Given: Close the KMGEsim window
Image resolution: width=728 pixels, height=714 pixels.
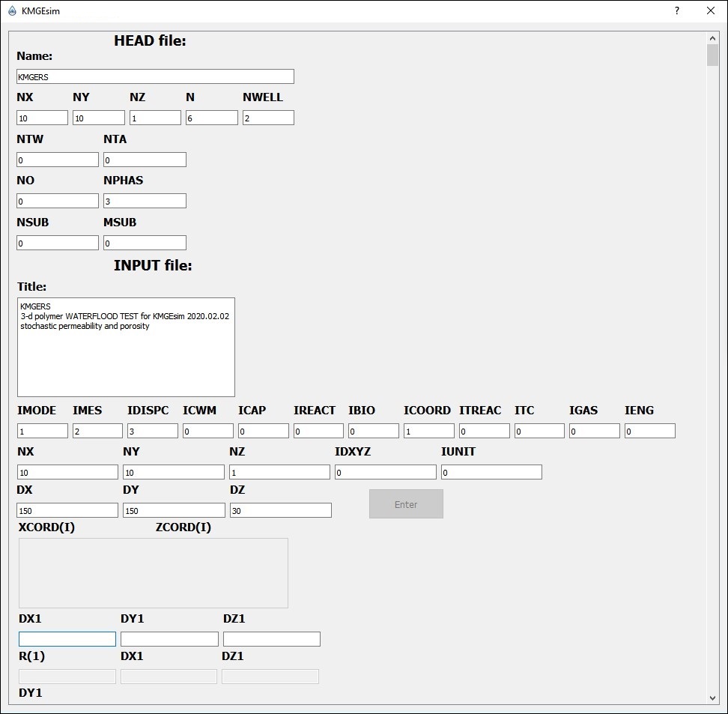Looking at the screenshot, I should (x=711, y=11).
